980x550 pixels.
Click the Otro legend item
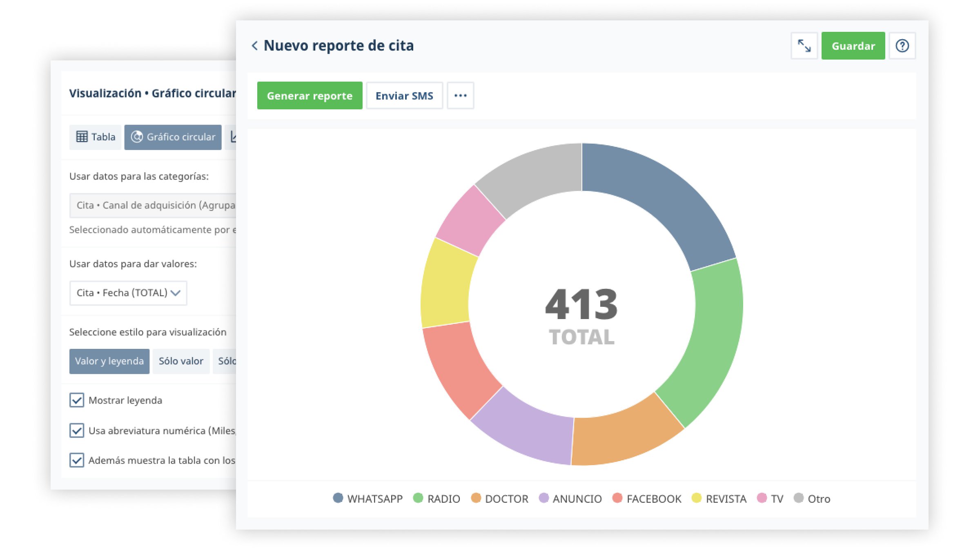point(812,499)
